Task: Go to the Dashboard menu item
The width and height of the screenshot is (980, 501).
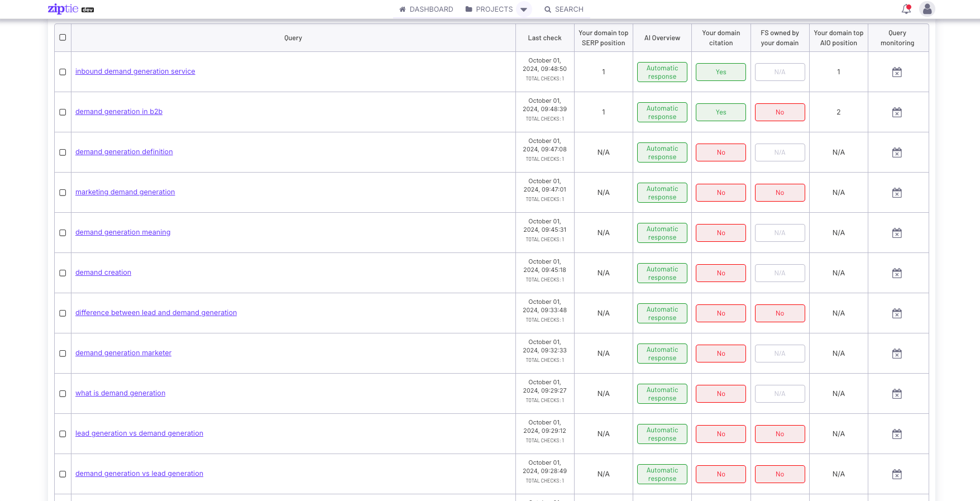Action: [x=426, y=9]
